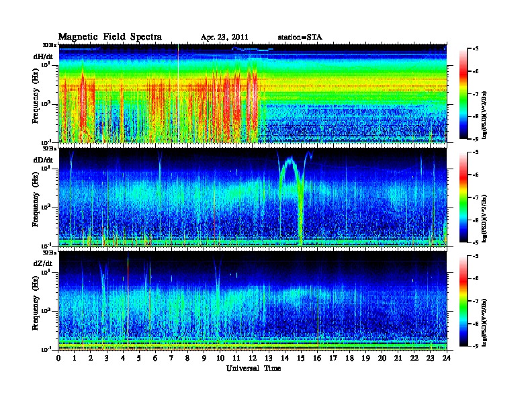Click inside the dH/dt spectrogram plot
This screenshot has width=532, height=411.
pos(253,93)
